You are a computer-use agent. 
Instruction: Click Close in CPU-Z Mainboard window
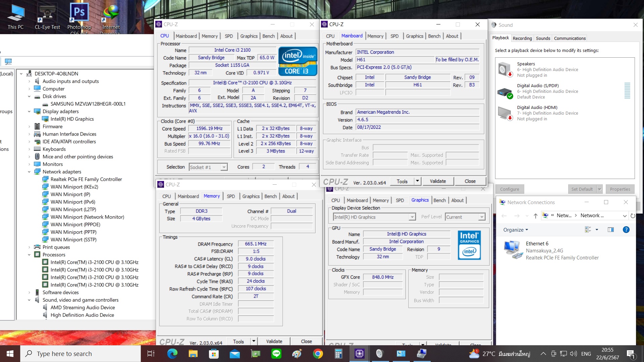[x=470, y=181]
